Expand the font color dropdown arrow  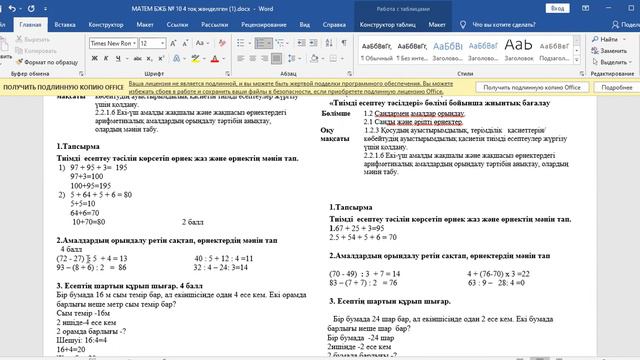pyautogui.click(x=223, y=59)
